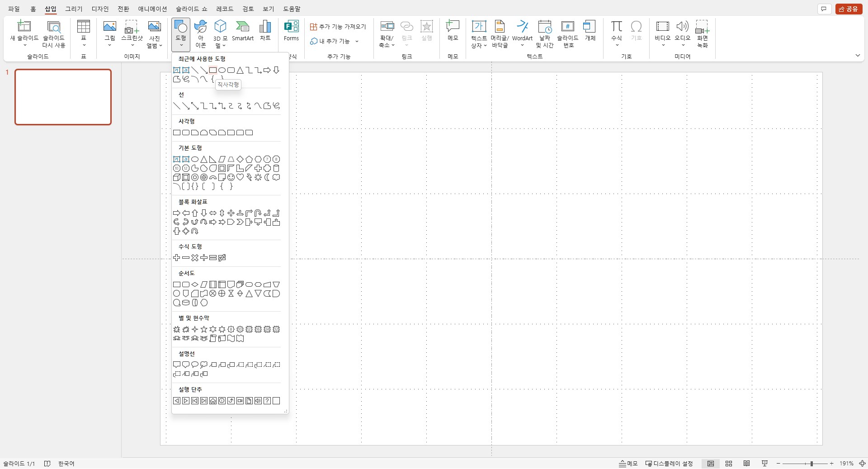Select the multiplication equation shape
The image size is (868, 469).
195,258
